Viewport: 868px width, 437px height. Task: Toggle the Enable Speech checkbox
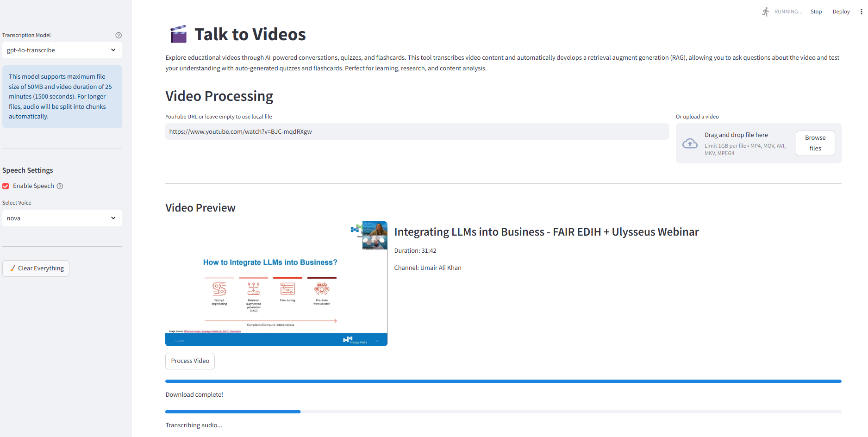pyautogui.click(x=6, y=186)
